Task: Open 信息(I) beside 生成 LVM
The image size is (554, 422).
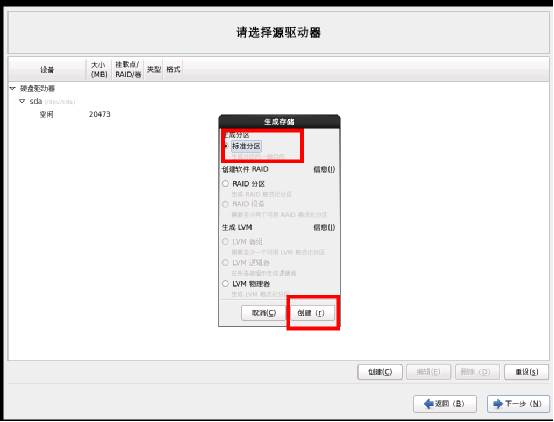Action: click(324, 228)
